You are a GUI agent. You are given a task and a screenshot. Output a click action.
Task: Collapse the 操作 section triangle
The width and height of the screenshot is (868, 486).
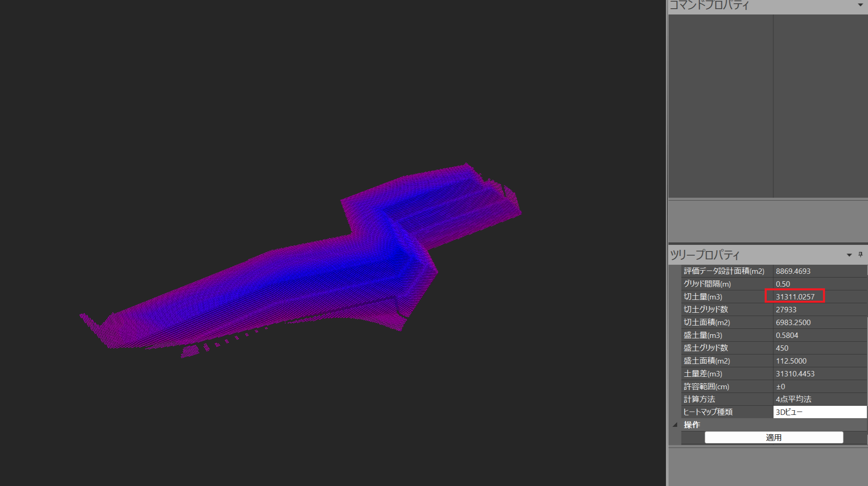coord(675,425)
